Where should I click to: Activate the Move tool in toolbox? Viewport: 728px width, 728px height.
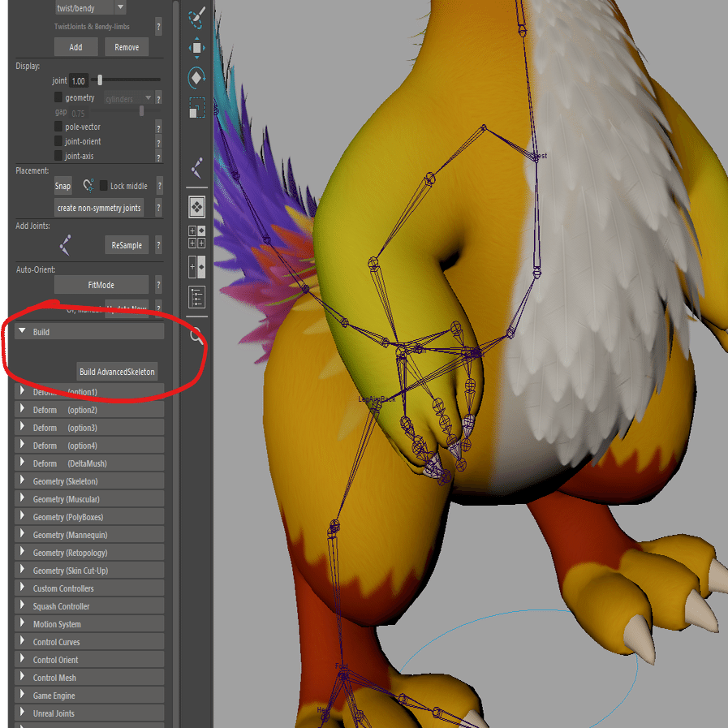pos(197,48)
